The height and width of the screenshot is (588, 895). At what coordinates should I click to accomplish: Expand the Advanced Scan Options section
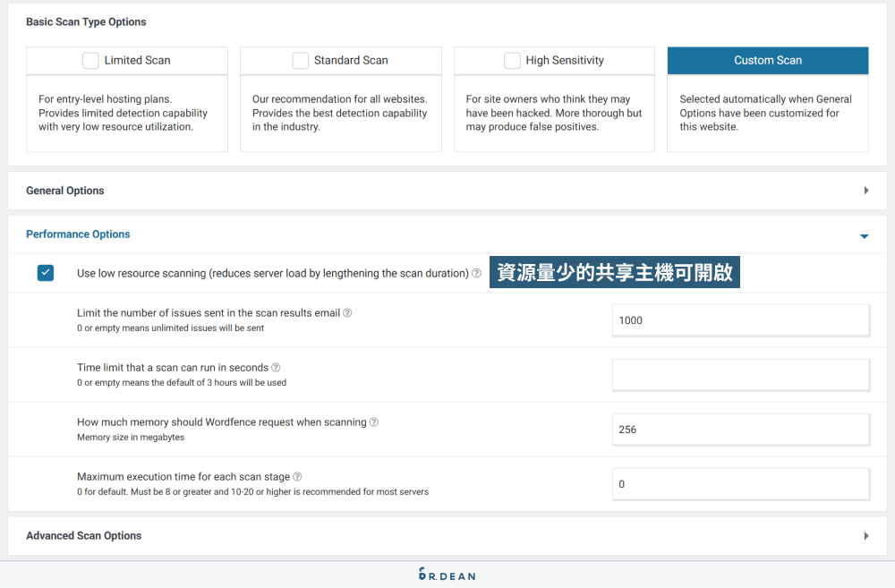[865, 535]
